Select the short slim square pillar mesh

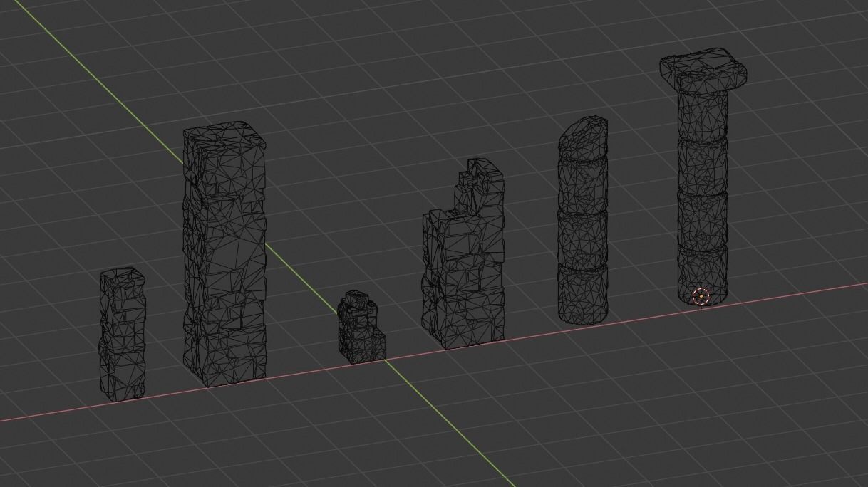(x=123, y=335)
